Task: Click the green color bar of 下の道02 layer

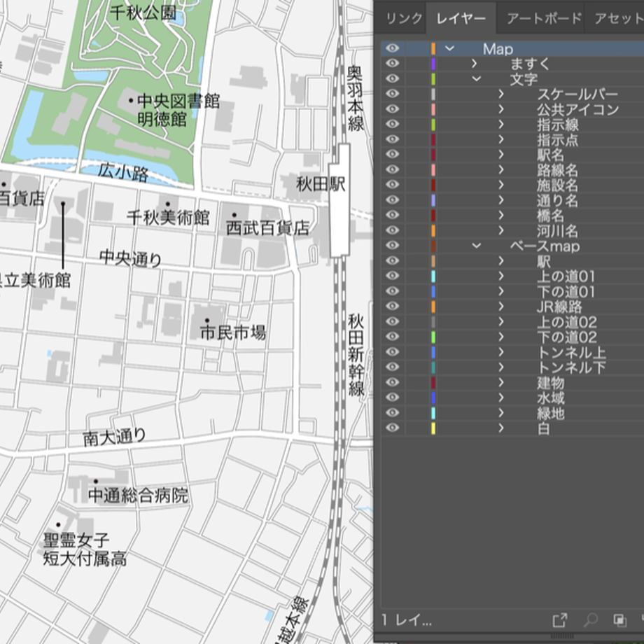Action: 433,337
